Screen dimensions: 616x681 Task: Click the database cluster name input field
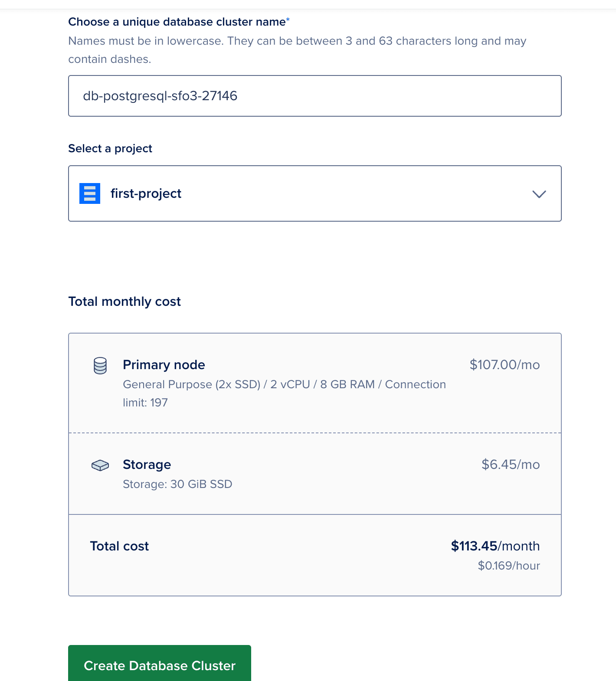click(x=315, y=96)
